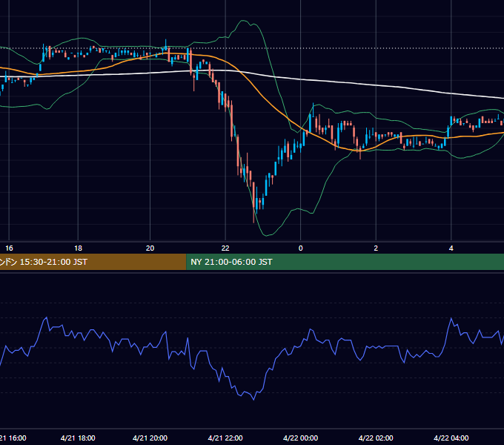Click the oscillator line's lowest trough
504x445 pixels.
click(254, 399)
